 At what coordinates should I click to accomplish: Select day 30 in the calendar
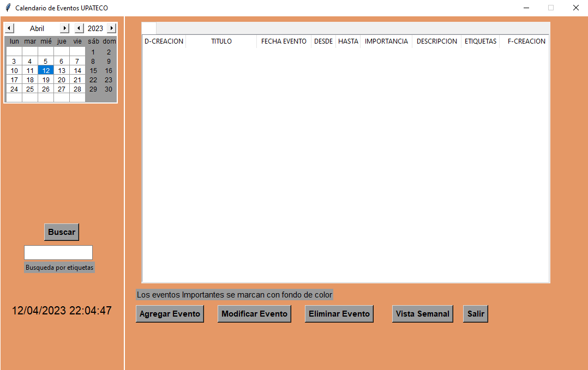(108, 89)
